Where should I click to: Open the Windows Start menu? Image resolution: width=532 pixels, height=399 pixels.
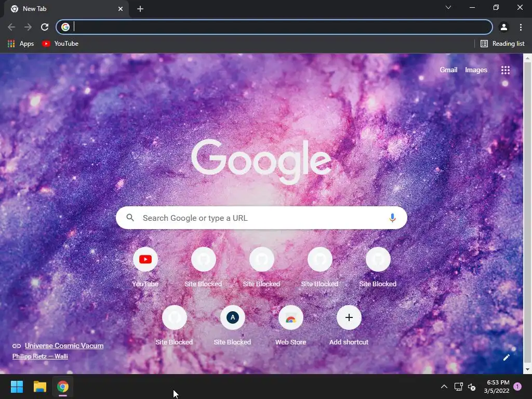point(17,387)
